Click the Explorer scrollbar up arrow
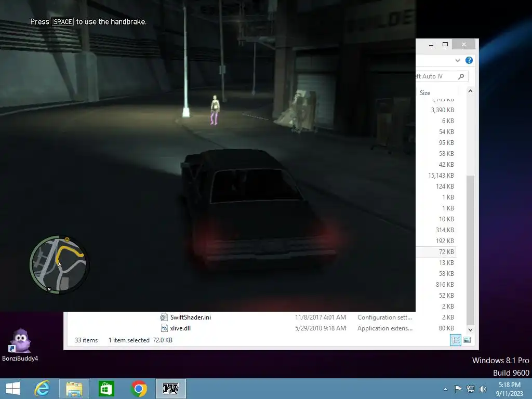The width and height of the screenshot is (532, 399). [x=470, y=91]
